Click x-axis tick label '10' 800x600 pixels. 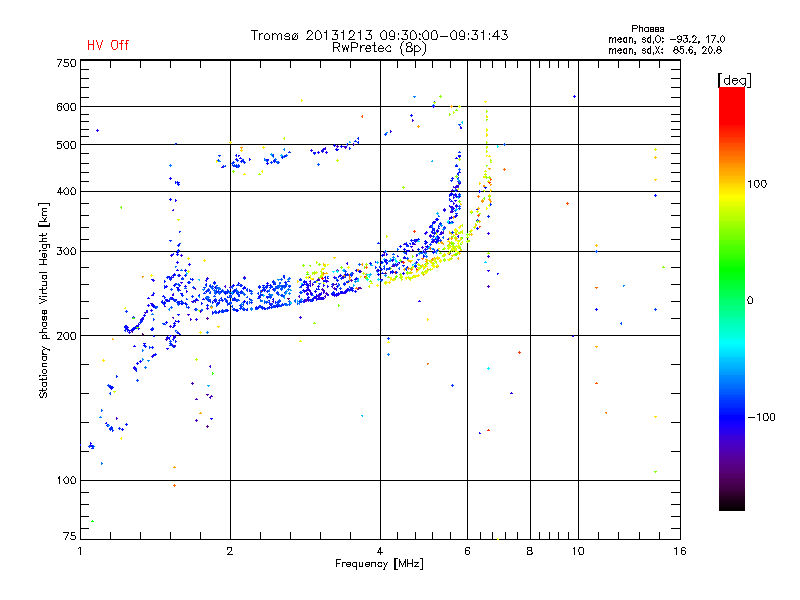coord(578,551)
